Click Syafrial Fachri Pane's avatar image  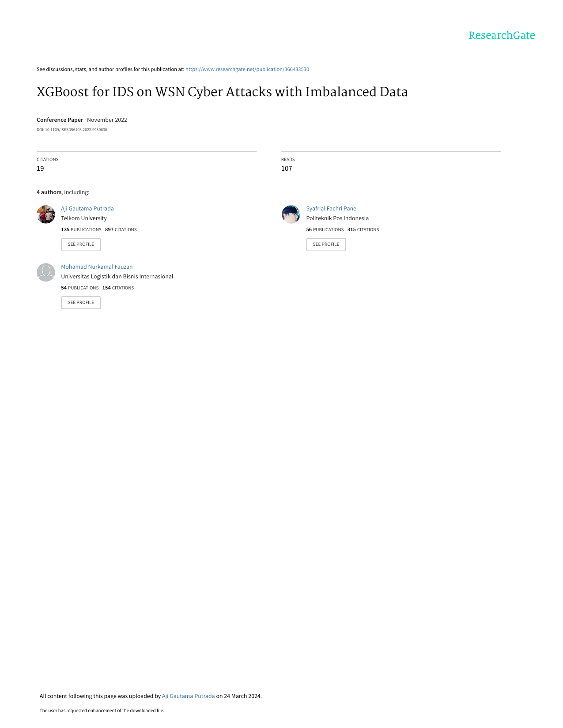coord(291,214)
